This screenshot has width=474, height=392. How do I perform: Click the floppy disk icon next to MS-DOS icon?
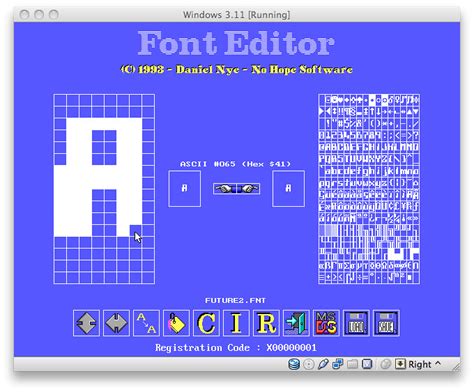(356, 323)
